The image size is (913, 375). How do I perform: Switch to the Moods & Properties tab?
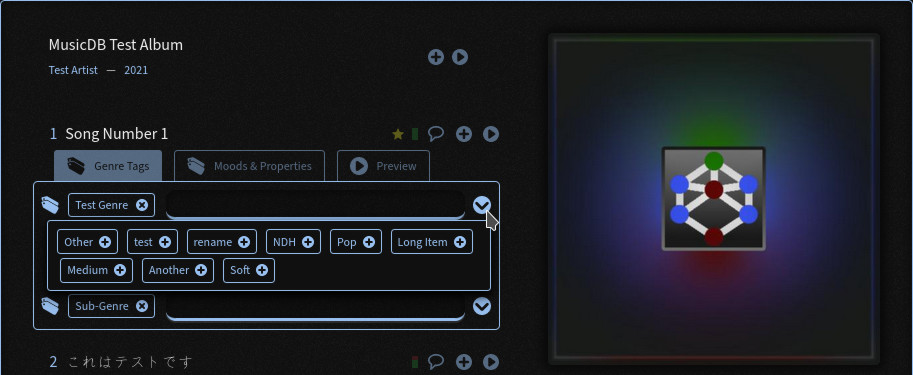point(249,166)
